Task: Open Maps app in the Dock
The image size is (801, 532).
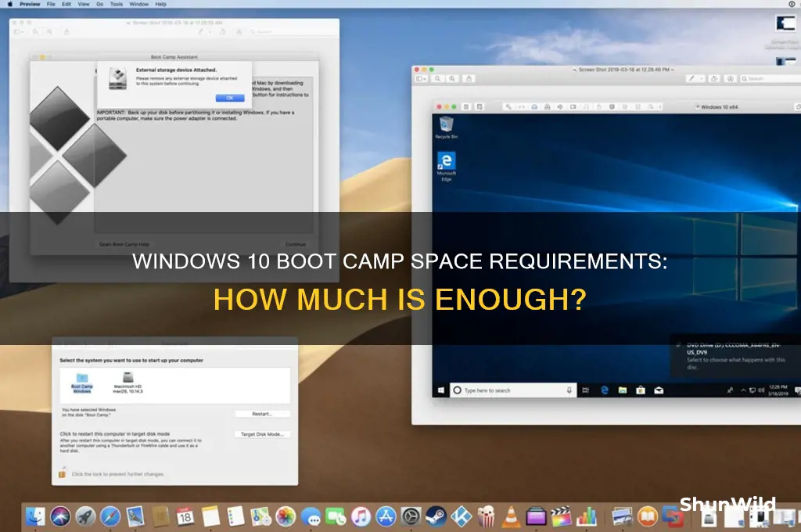Action: point(260,516)
